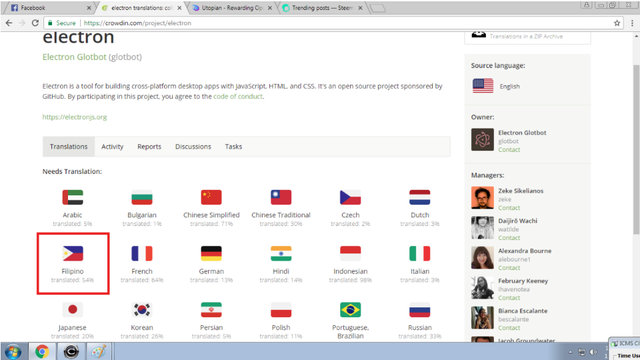Open the Portuguese, Brazilian flag icon
This screenshot has width=640, height=360.
(x=350, y=310)
